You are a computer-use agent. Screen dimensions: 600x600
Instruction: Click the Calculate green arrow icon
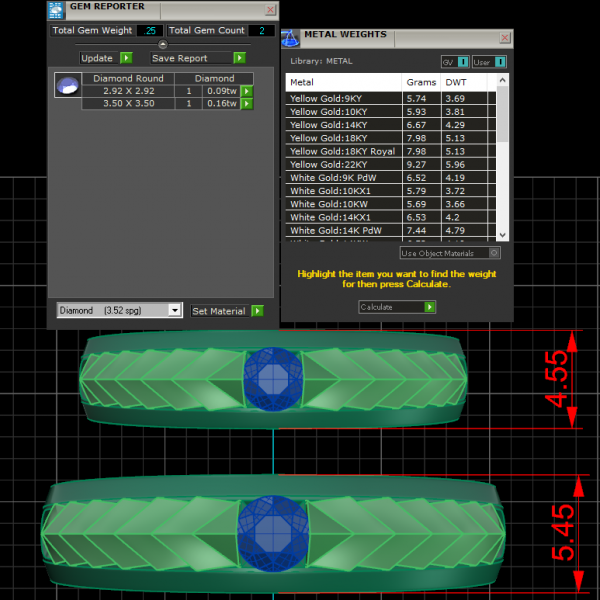point(430,307)
